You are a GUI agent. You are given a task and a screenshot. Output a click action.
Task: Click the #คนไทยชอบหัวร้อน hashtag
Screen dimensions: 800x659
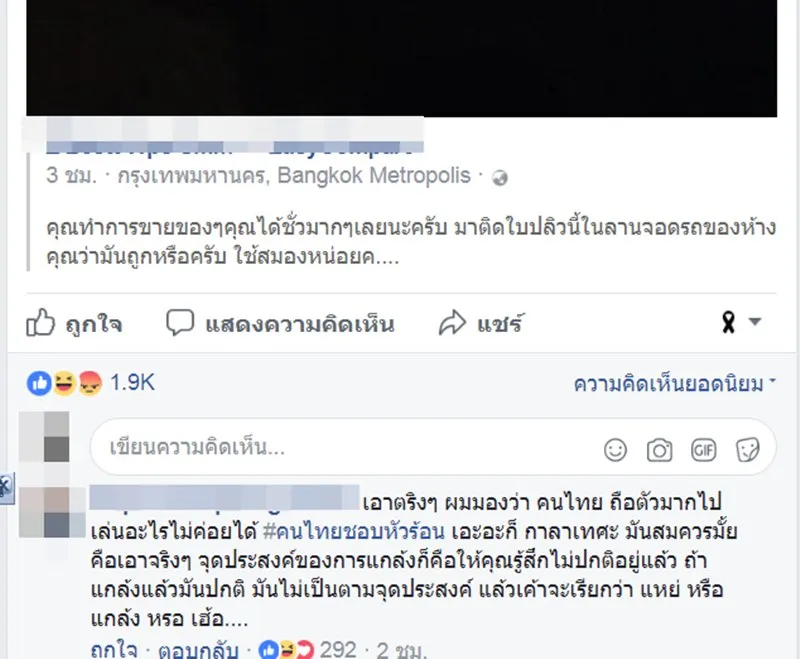(x=354, y=531)
